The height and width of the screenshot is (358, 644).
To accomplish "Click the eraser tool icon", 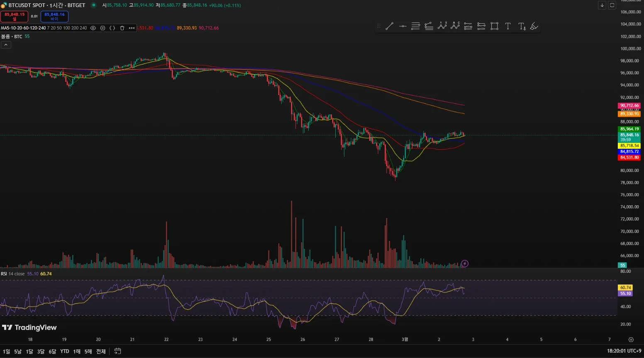I will click(x=534, y=26).
